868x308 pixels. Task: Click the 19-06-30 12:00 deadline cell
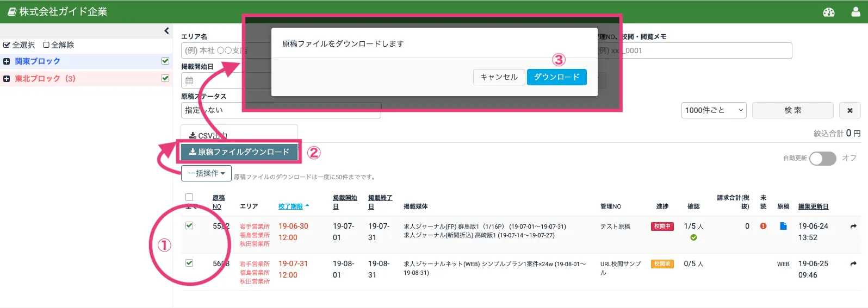coord(293,232)
